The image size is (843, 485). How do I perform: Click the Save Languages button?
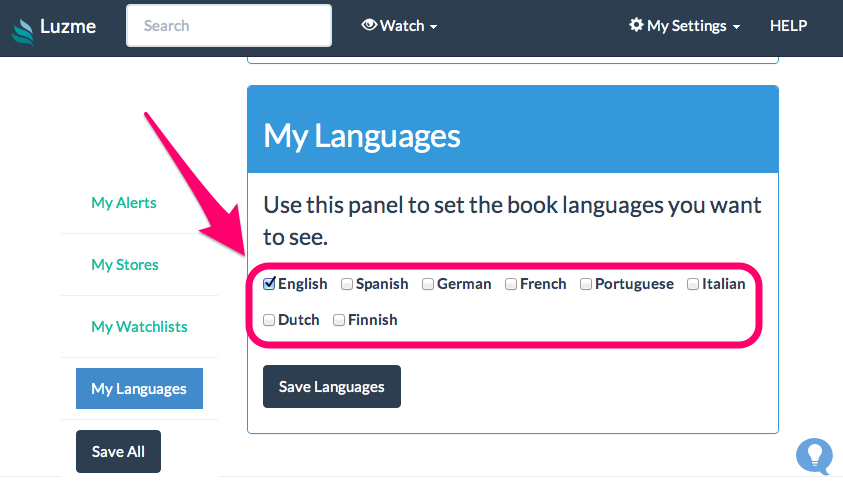pos(332,387)
